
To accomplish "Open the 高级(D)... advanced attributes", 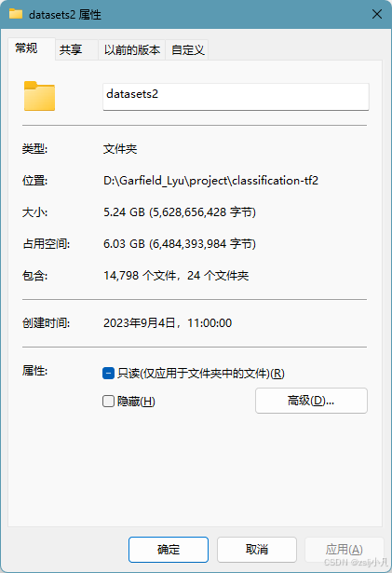I will click(x=311, y=401).
